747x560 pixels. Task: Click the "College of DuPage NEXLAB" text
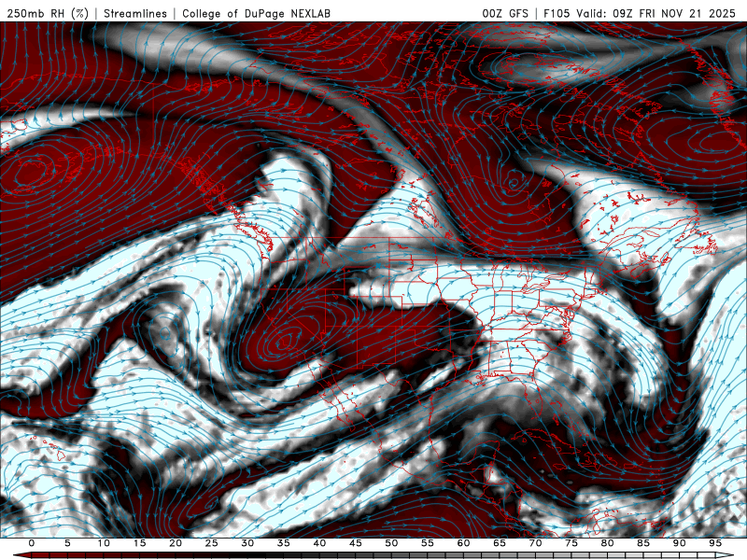click(256, 13)
